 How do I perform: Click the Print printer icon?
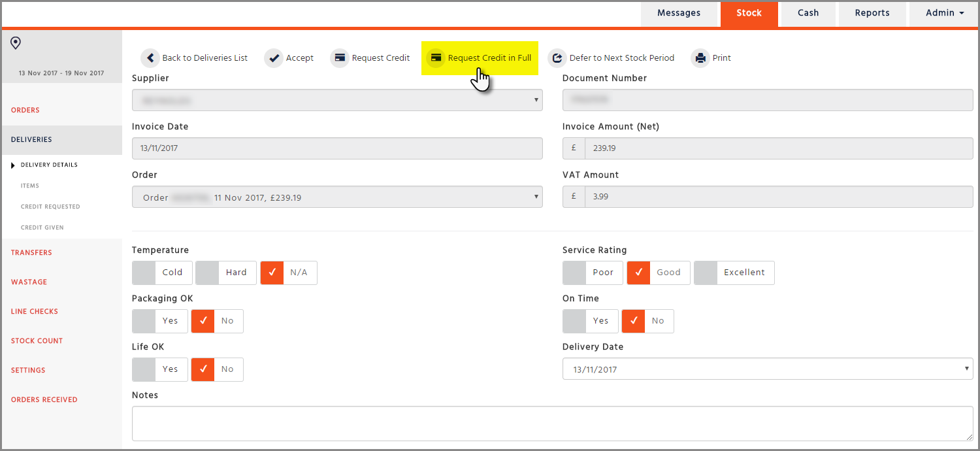coord(700,58)
